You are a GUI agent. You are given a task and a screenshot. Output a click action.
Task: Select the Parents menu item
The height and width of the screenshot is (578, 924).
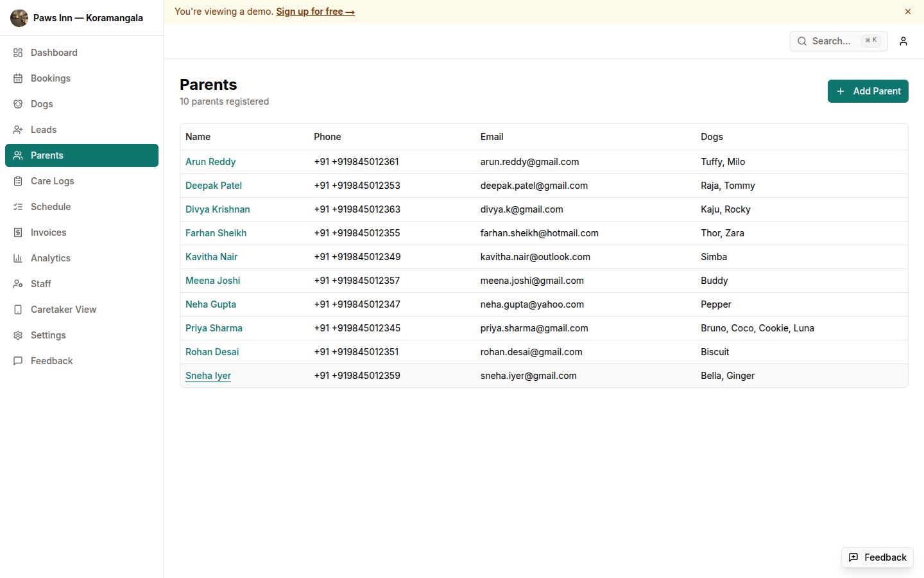(46, 155)
